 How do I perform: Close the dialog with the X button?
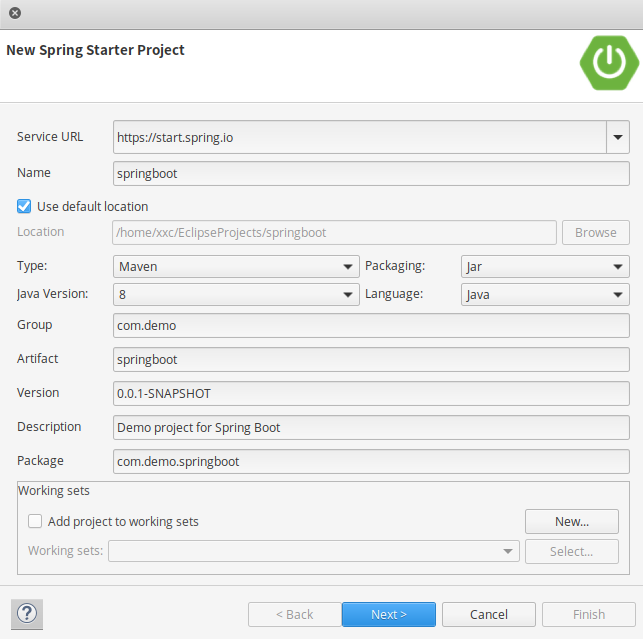[x=15, y=14]
